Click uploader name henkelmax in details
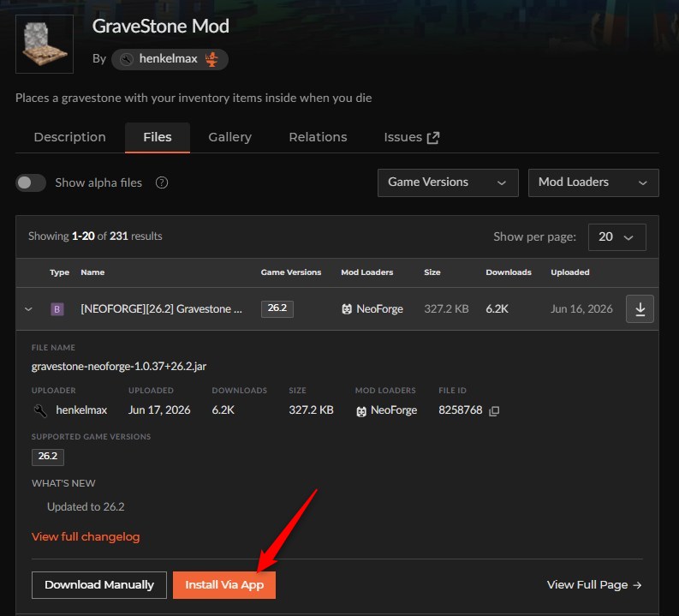Screen dimensions: 679x616 [81, 410]
